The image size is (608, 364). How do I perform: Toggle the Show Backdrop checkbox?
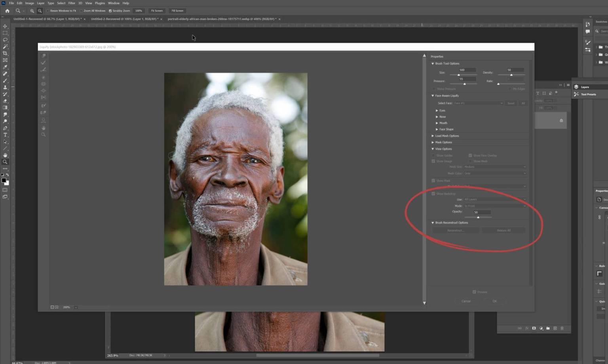click(x=433, y=194)
